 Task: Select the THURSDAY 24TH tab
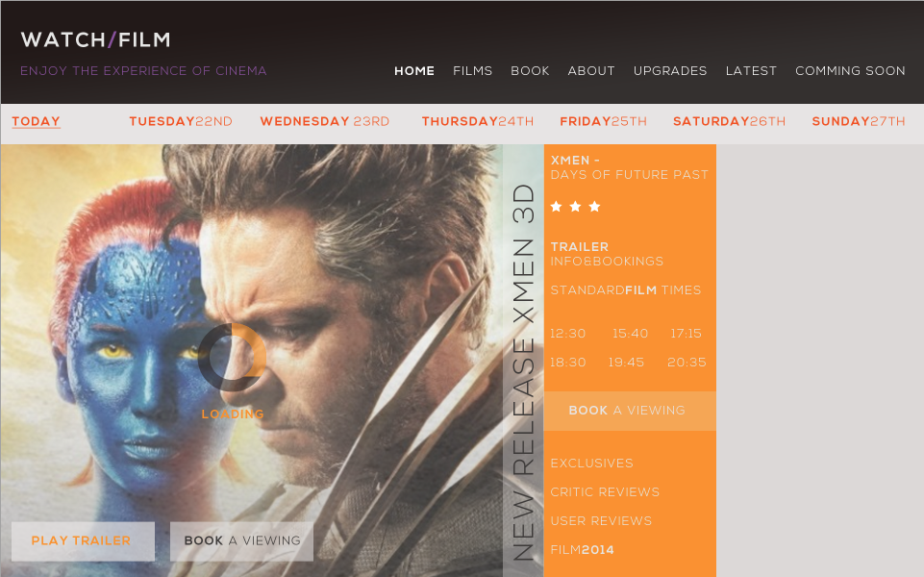click(x=477, y=121)
